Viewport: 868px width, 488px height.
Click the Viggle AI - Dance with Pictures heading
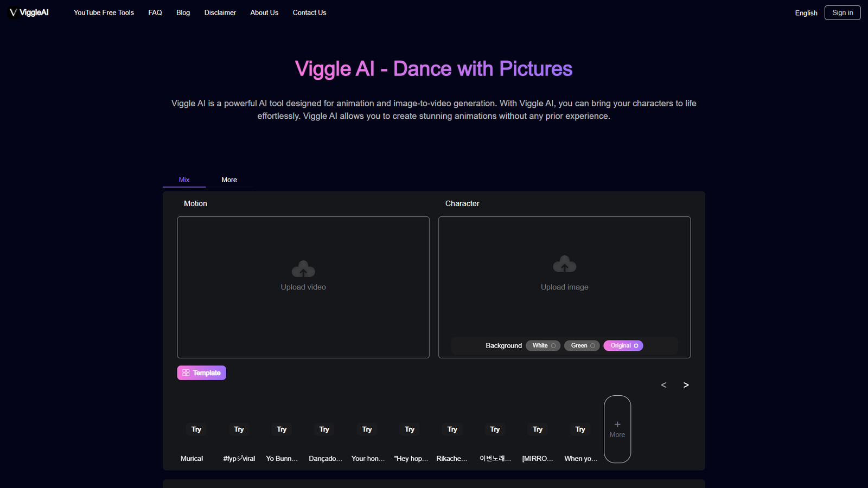tap(433, 69)
